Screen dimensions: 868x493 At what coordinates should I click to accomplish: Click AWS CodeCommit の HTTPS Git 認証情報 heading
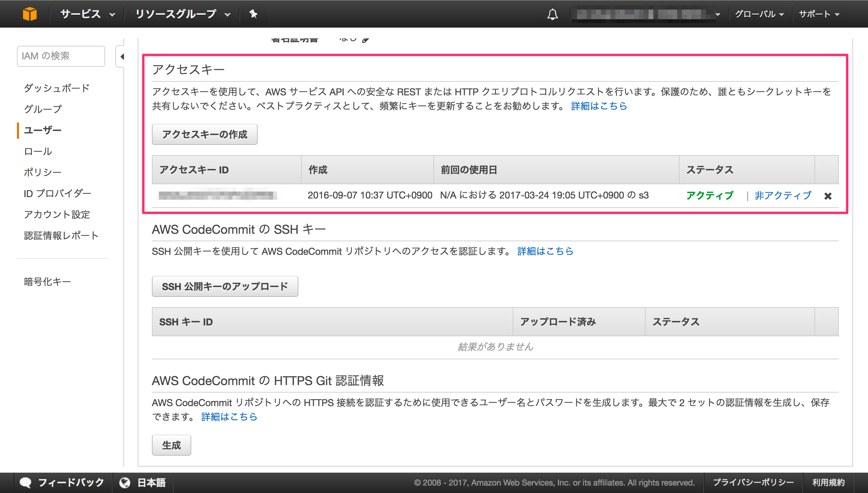point(268,381)
